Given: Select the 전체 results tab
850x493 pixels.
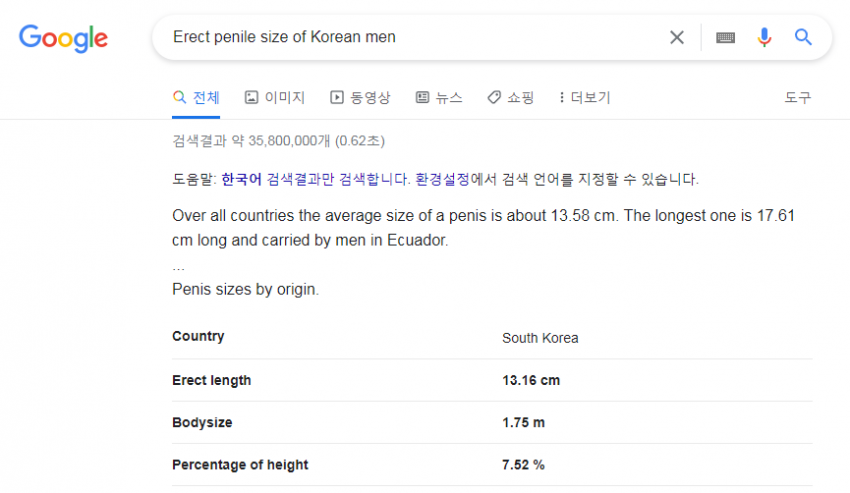Looking at the screenshot, I should (x=196, y=98).
